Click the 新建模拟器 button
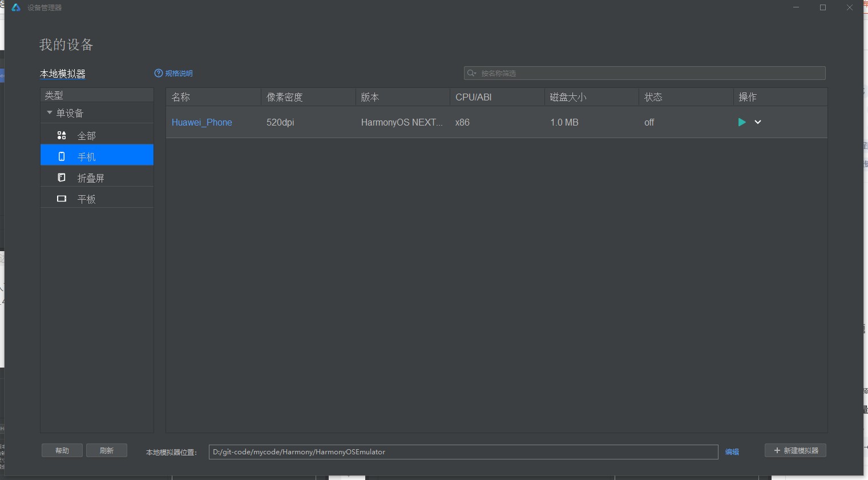This screenshot has height=480, width=868. pyautogui.click(x=796, y=451)
